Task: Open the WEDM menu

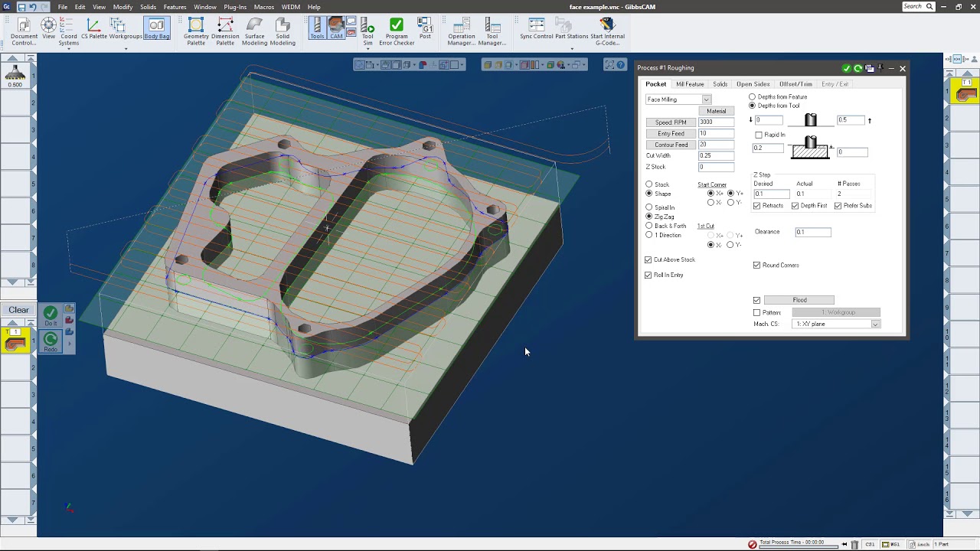Action: pos(291,7)
